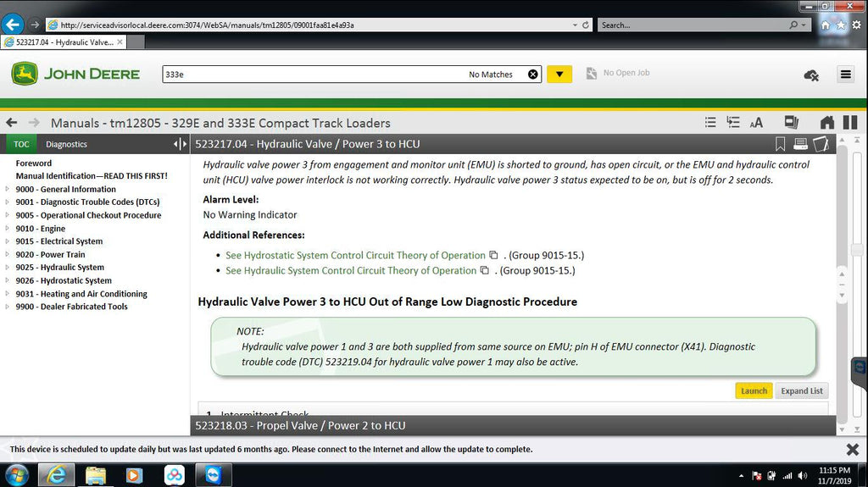Open the hamburger menu at top right
Screen dimensions: 868x487
[845, 75]
